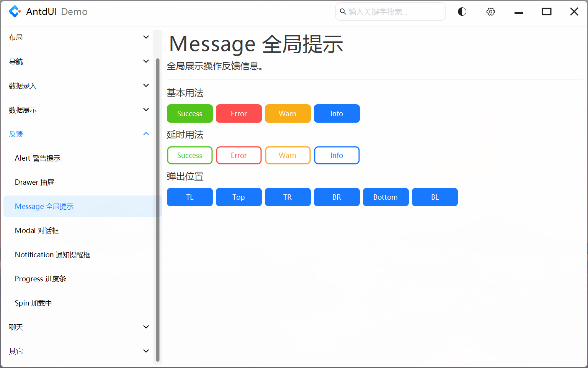The image size is (588, 368).
Task: Click the outlined Info delay button
Action: [336, 155]
